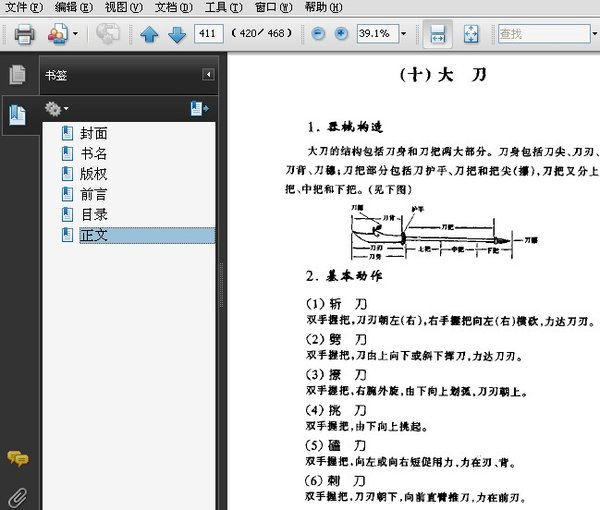Click the fit full page icon
600x510 pixels.
pos(471,34)
